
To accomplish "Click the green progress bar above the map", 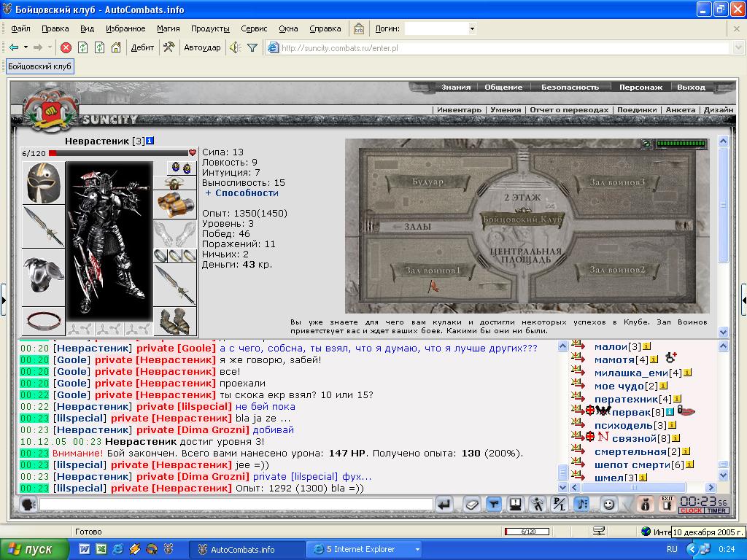I will pyautogui.click(x=681, y=144).
